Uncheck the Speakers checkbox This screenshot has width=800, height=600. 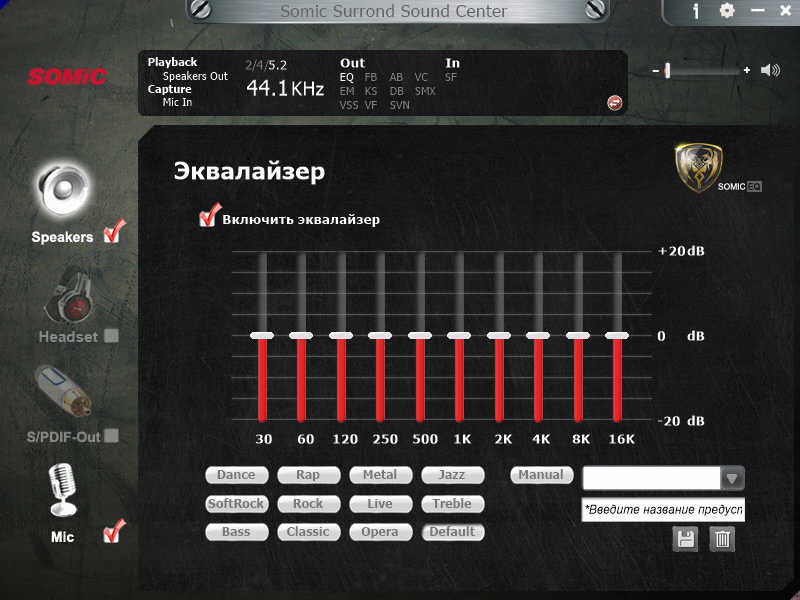[x=114, y=232]
